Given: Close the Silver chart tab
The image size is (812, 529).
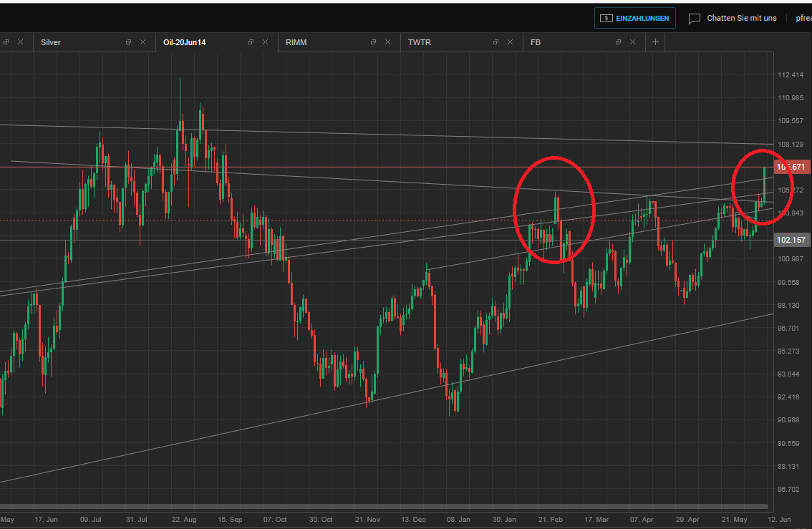Looking at the screenshot, I should (142, 42).
